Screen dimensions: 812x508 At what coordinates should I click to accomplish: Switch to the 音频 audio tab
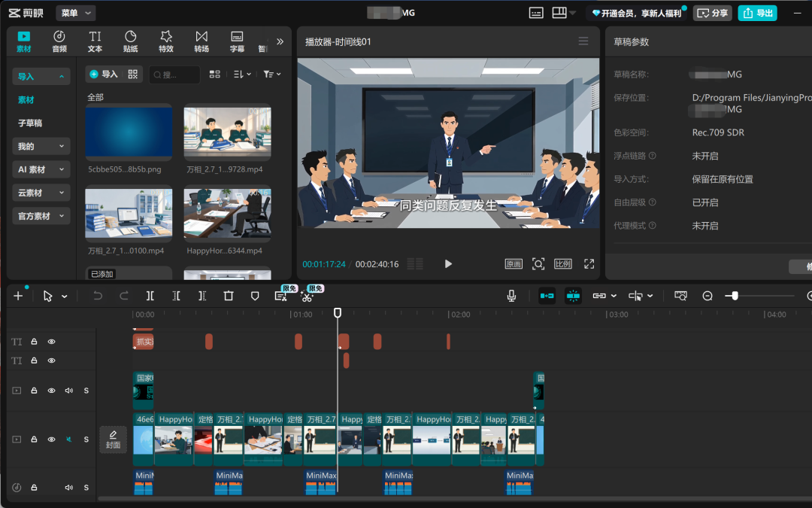(x=59, y=41)
